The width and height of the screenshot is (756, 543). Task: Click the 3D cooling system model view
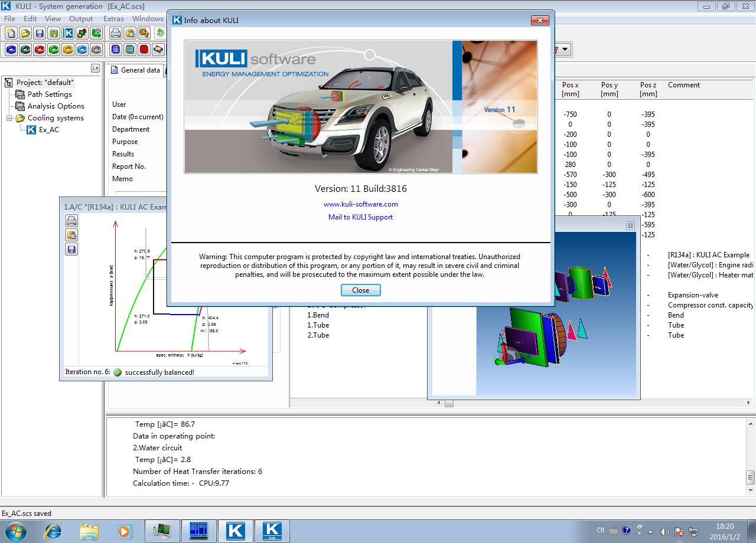tap(556, 313)
